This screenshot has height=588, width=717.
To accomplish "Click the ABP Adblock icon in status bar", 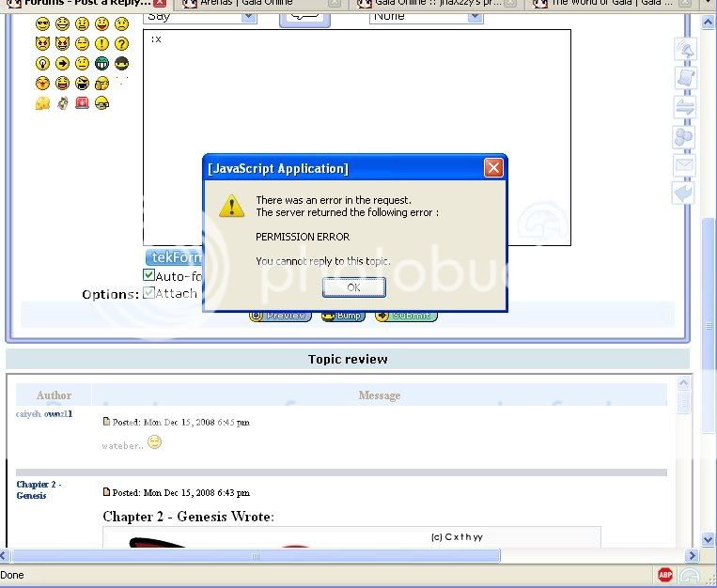I will pyautogui.click(x=665, y=575).
